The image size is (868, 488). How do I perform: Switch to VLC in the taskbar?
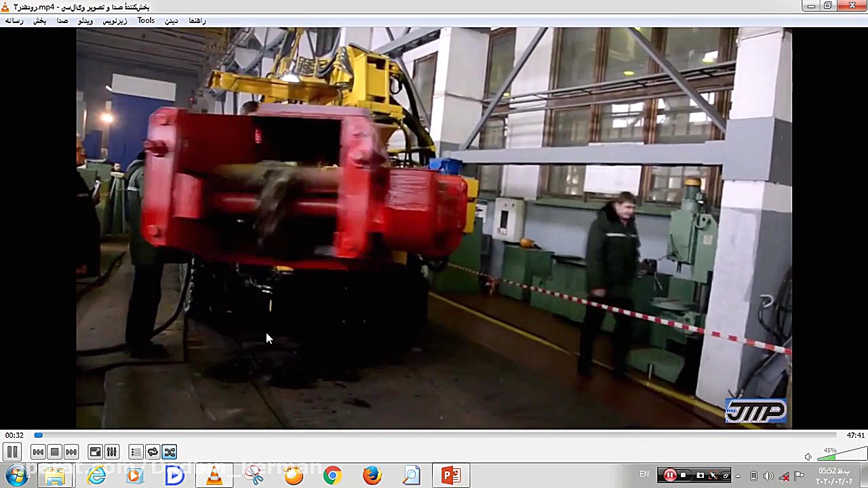214,475
